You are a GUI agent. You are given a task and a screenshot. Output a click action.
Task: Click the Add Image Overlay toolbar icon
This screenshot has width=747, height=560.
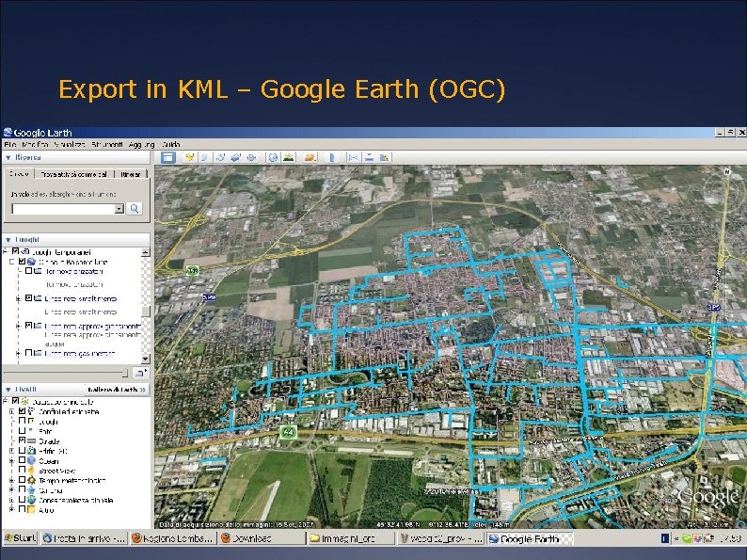click(x=235, y=157)
